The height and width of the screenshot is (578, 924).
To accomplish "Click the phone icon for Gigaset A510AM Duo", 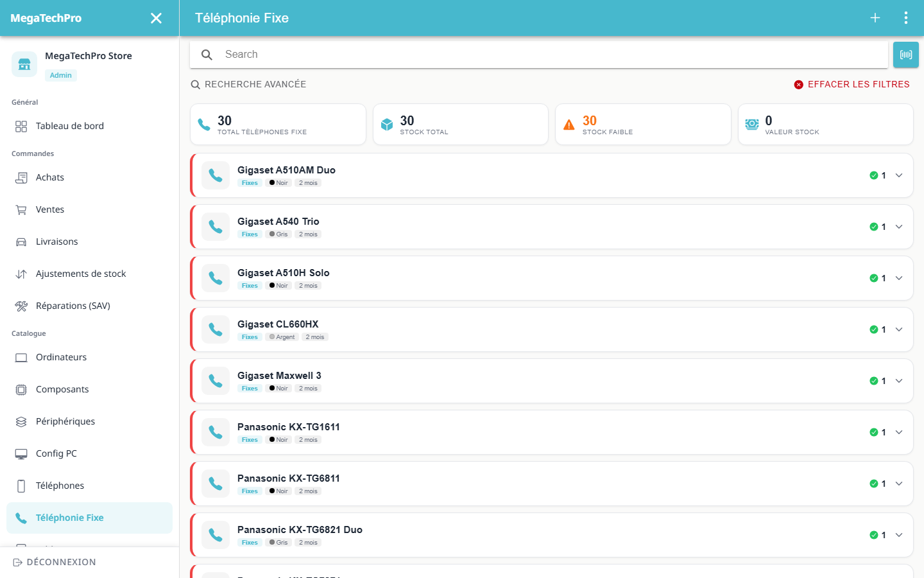I will click(216, 175).
